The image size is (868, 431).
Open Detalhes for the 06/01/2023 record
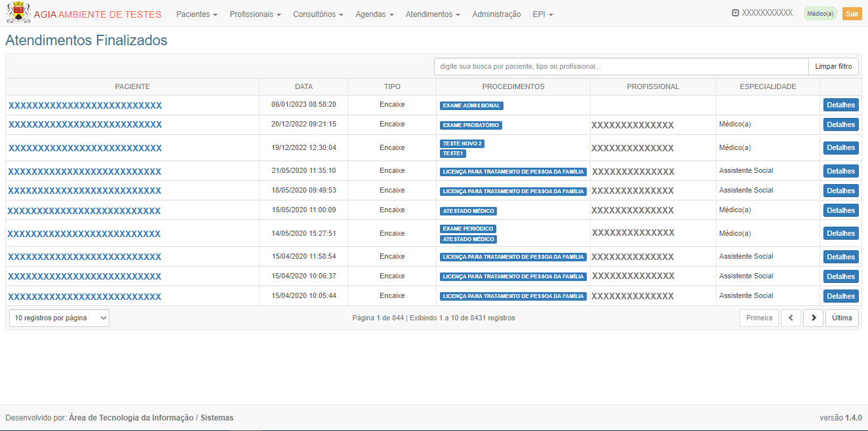(x=840, y=105)
